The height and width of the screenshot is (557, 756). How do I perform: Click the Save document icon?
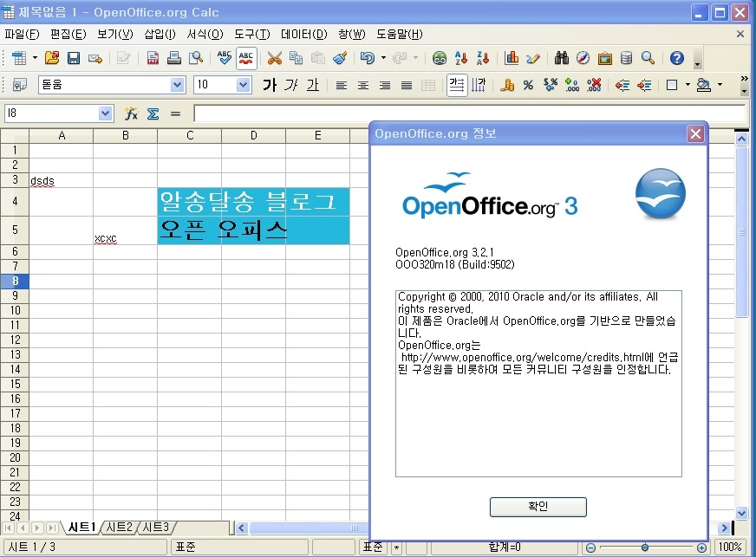[x=74, y=58]
